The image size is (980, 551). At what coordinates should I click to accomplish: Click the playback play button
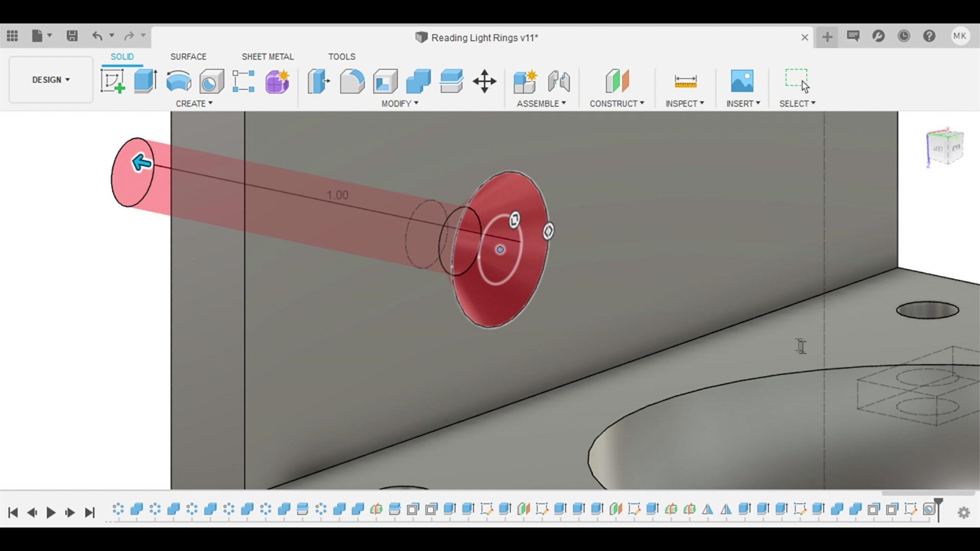click(51, 512)
